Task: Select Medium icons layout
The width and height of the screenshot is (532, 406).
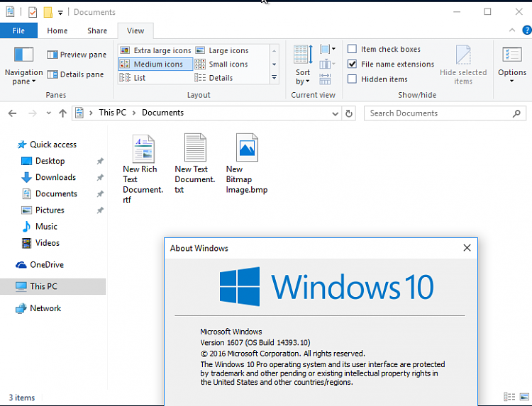Action: coord(156,64)
